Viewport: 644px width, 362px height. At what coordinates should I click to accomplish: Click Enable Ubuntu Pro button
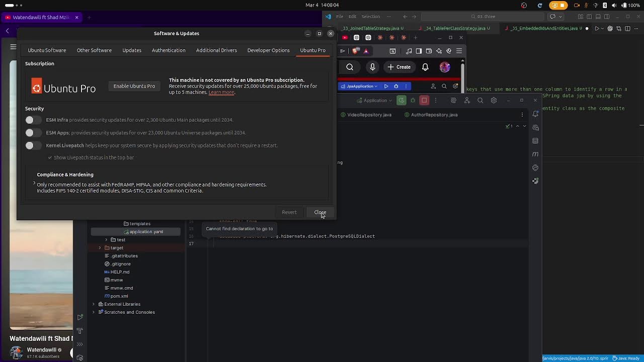(x=134, y=86)
